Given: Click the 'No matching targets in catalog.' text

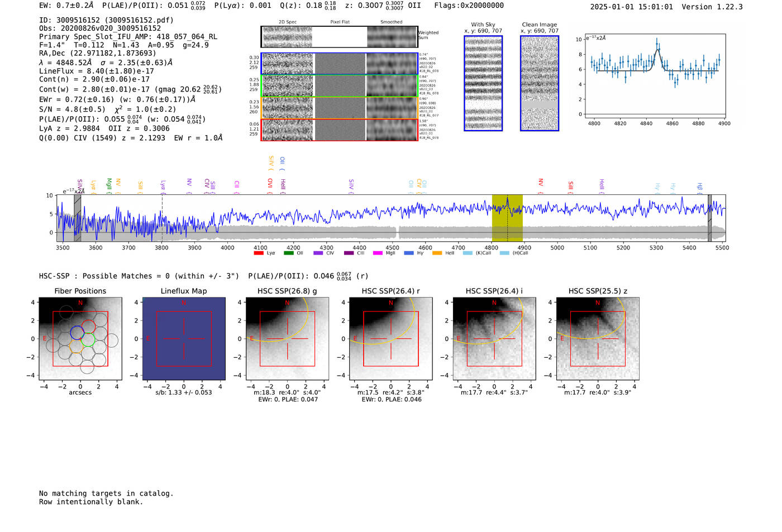Looking at the screenshot, I should (106, 493).
